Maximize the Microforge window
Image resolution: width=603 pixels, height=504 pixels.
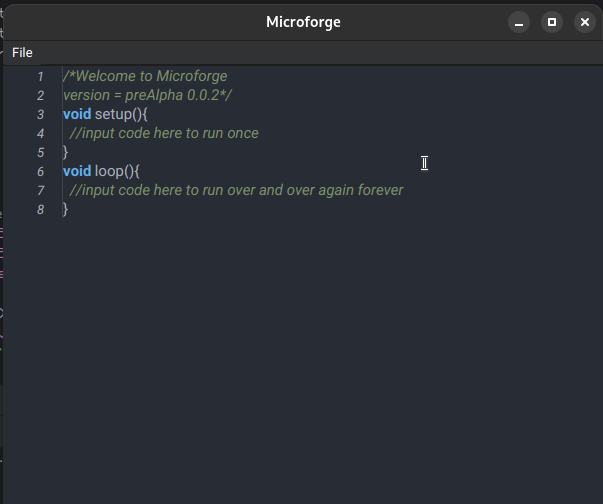551,22
